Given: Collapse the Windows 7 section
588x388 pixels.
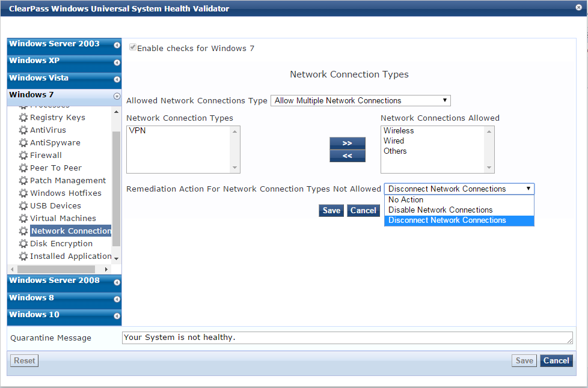Looking at the screenshot, I should click(x=117, y=96).
